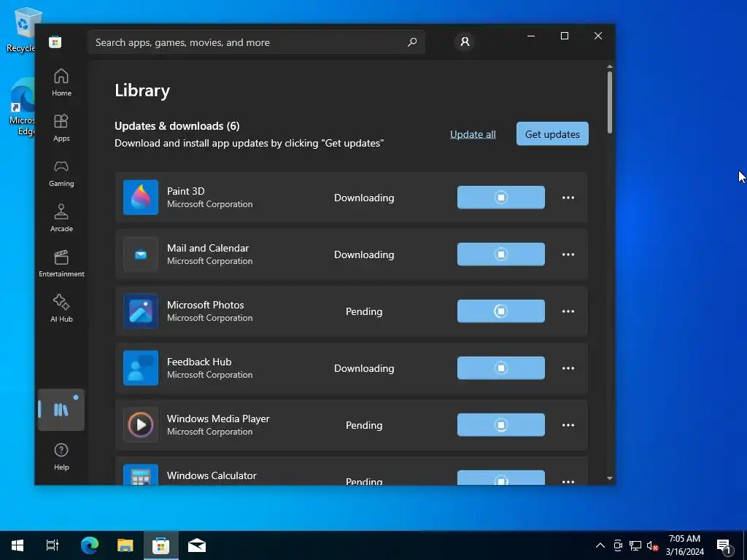Cancel the pending Windows Media Player update

500,425
